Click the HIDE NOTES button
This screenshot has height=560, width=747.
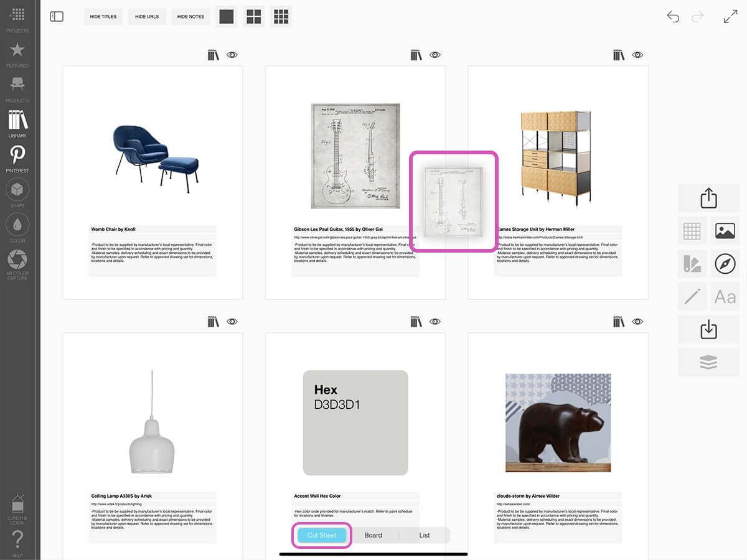[190, 17]
